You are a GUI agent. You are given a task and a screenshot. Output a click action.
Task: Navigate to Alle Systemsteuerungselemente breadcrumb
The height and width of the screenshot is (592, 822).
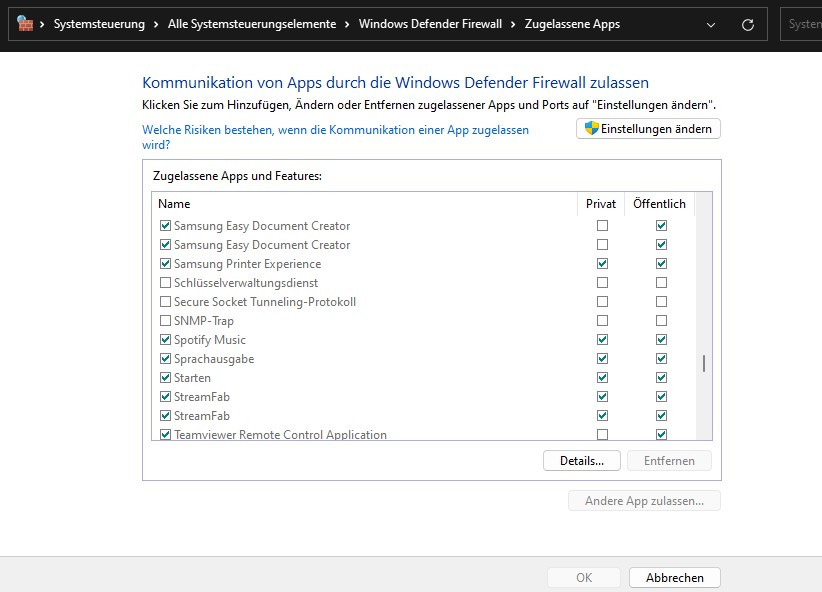(x=254, y=24)
